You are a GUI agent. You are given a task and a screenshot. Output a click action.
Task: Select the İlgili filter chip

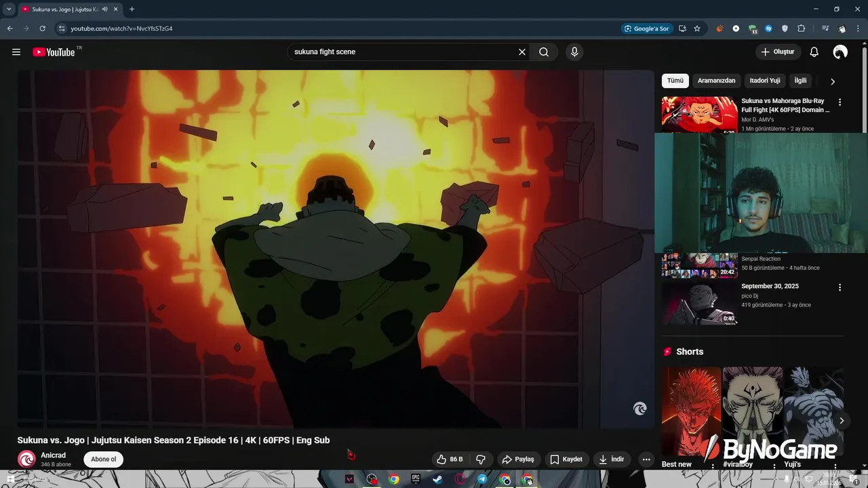point(801,81)
